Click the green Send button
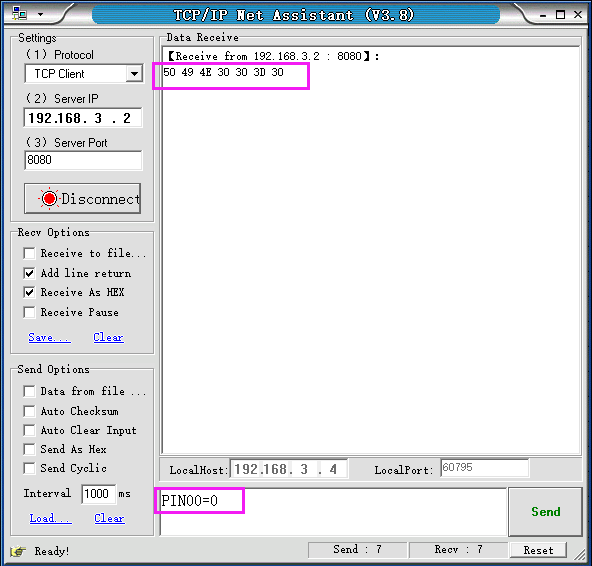Image resolution: width=592 pixels, height=566 pixels. [545, 512]
